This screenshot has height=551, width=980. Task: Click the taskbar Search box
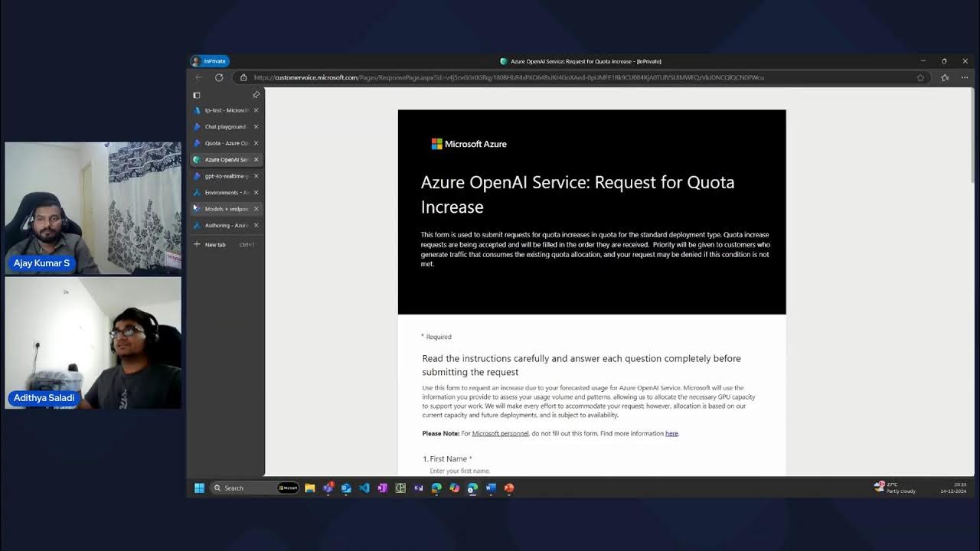coord(255,487)
